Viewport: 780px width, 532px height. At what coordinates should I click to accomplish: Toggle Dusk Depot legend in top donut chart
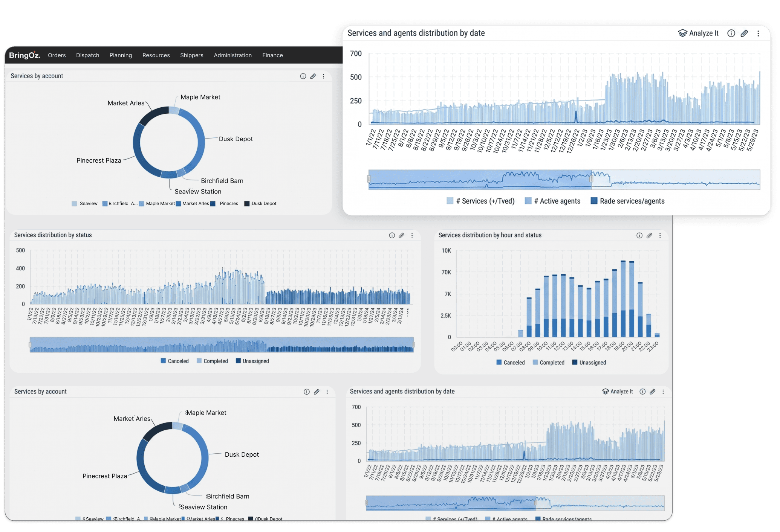pos(260,204)
